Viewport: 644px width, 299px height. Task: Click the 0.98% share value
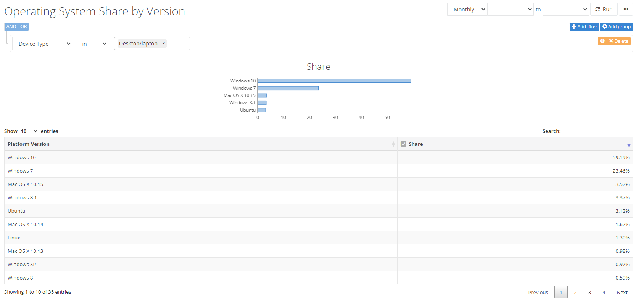[623, 251]
